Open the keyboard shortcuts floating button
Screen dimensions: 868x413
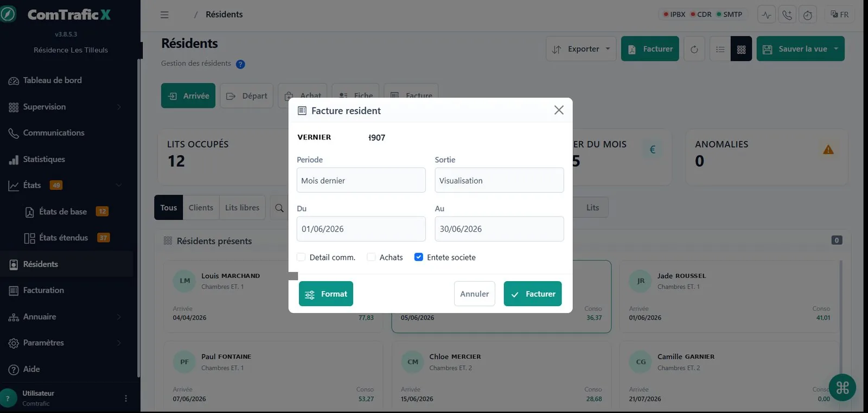(842, 387)
